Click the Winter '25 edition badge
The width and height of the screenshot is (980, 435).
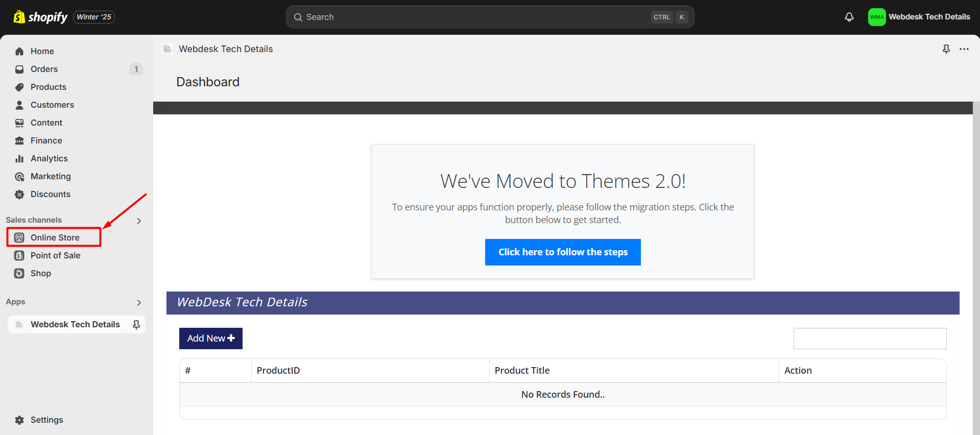click(94, 17)
